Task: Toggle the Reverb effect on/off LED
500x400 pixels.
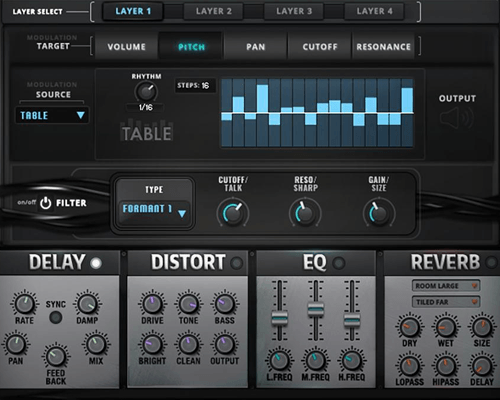Action: [492, 262]
